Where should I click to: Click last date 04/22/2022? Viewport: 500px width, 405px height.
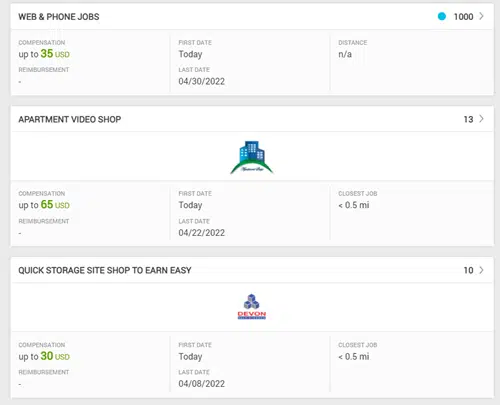[x=202, y=233]
